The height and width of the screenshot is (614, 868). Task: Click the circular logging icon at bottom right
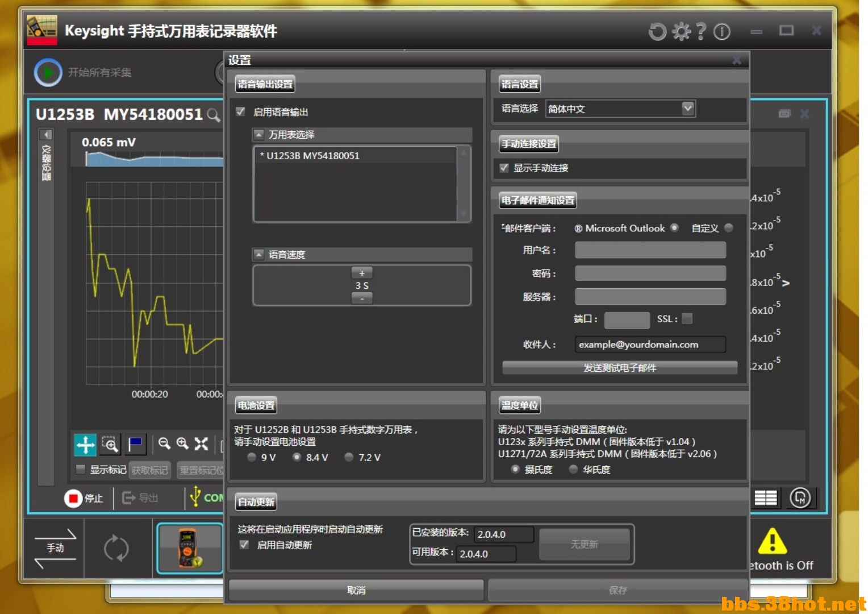(800, 498)
